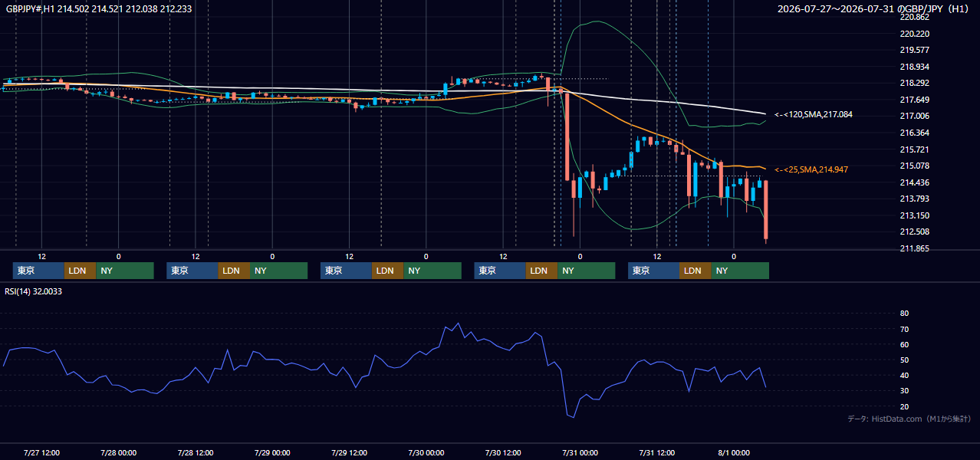Click the 7/27 12:00 time axis label

pyautogui.click(x=42, y=452)
